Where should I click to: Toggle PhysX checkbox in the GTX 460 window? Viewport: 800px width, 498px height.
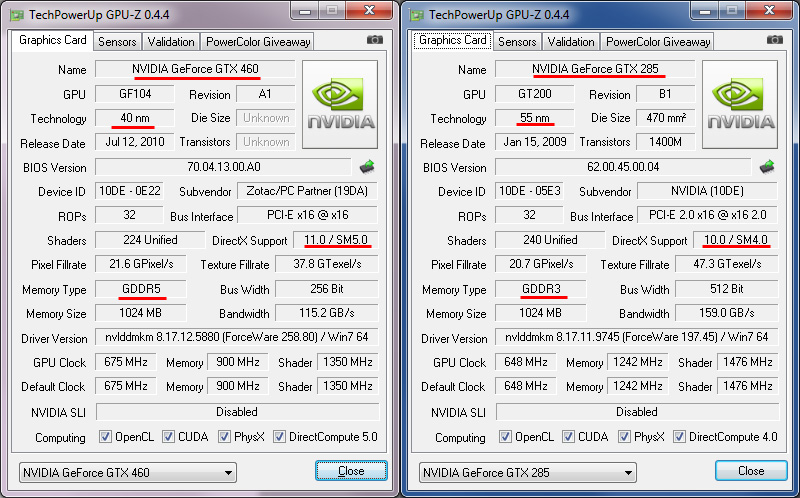click(224, 437)
